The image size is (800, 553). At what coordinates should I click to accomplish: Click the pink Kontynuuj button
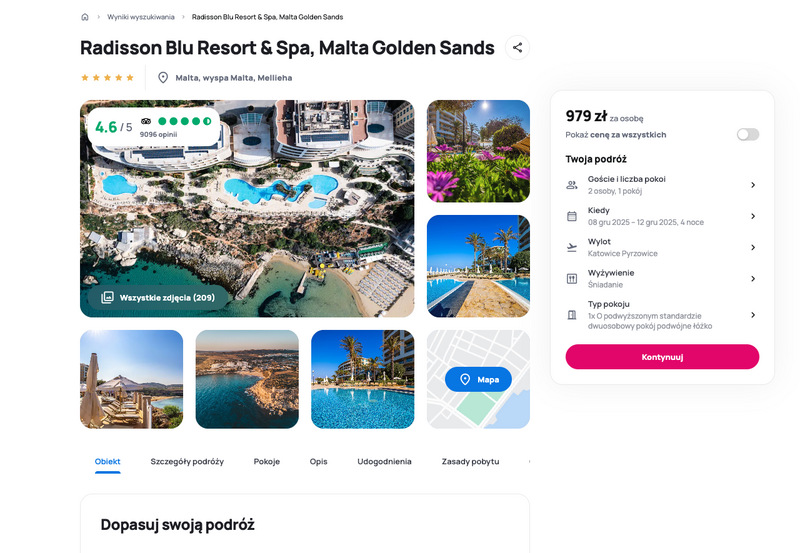(662, 357)
